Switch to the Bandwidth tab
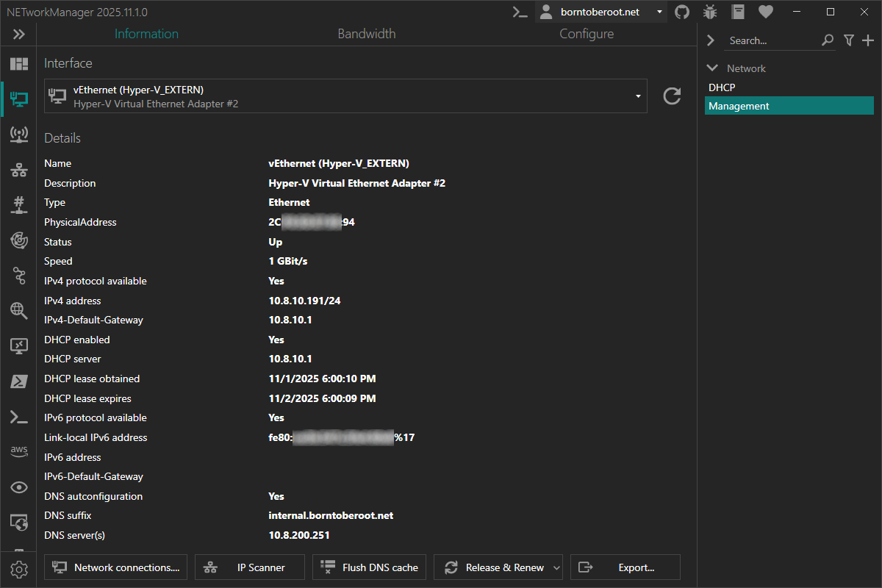882x588 pixels. [x=366, y=33]
